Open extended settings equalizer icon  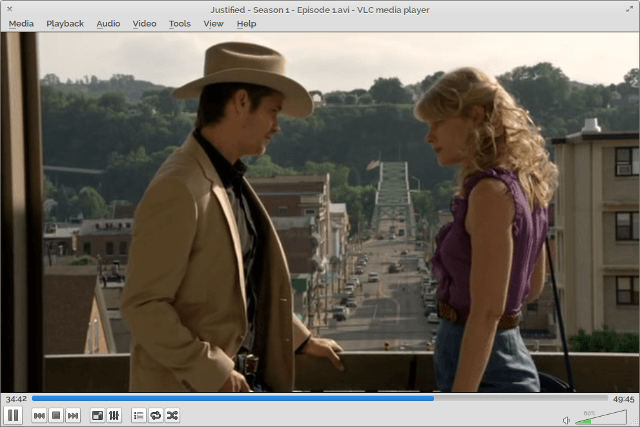pyautogui.click(x=114, y=416)
